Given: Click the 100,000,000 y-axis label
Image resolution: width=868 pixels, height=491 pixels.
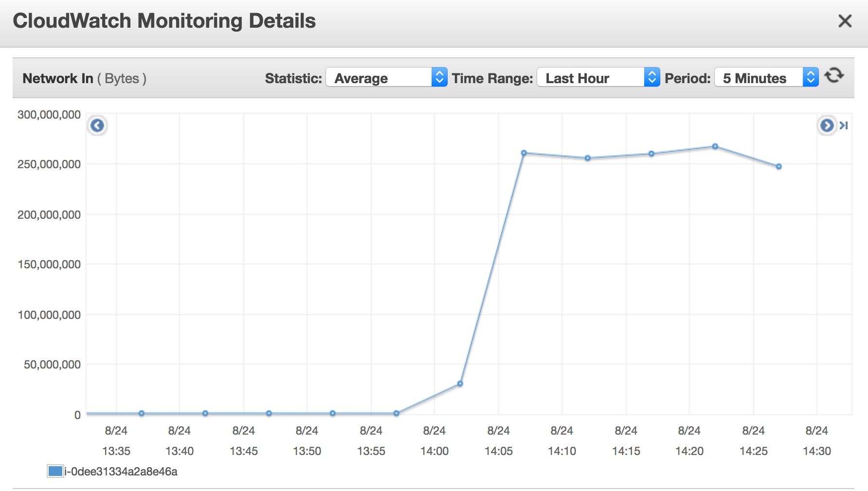Looking at the screenshot, I should coord(49,315).
